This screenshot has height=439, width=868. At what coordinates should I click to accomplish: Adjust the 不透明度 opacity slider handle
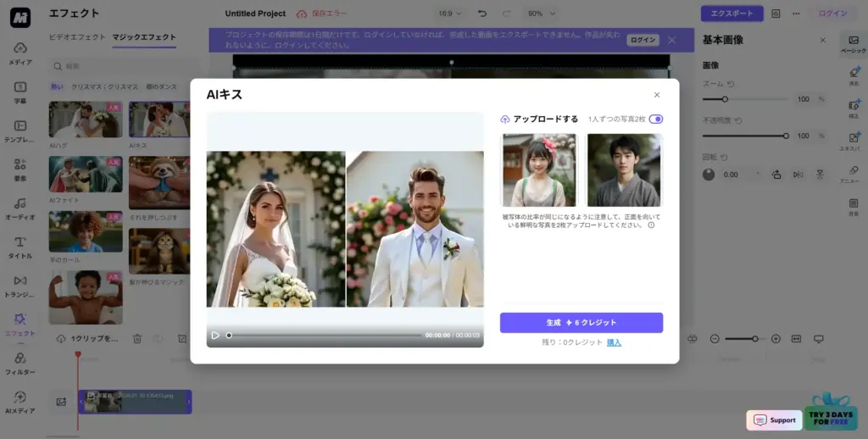[x=786, y=136]
